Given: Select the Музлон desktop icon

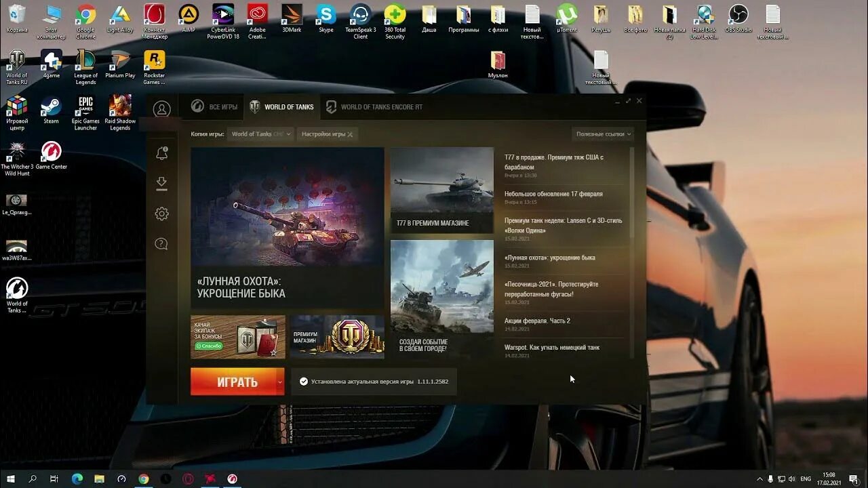Looking at the screenshot, I should click(x=498, y=64).
